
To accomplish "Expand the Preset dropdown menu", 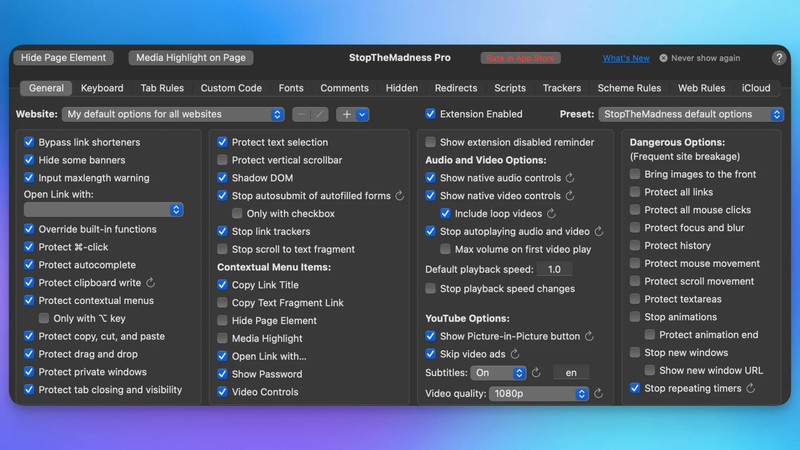I will pyautogui.click(x=691, y=115).
